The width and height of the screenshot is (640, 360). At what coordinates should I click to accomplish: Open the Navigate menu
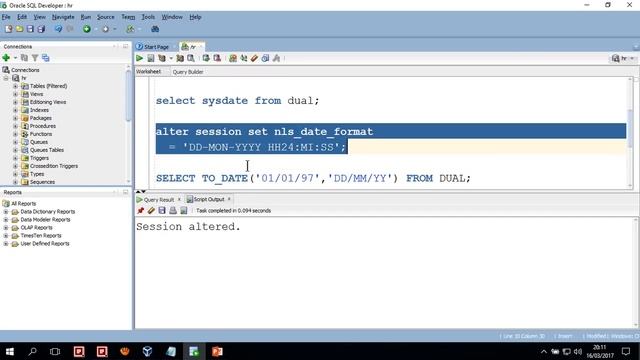(63, 17)
